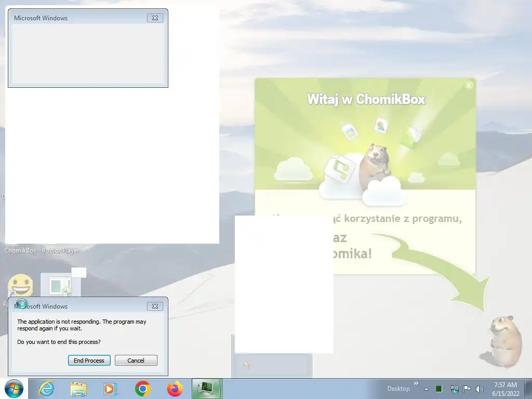Click the Show desktop strip at taskbar end
Image resolution: width=532 pixels, height=399 pixels.
pos(529,389)
